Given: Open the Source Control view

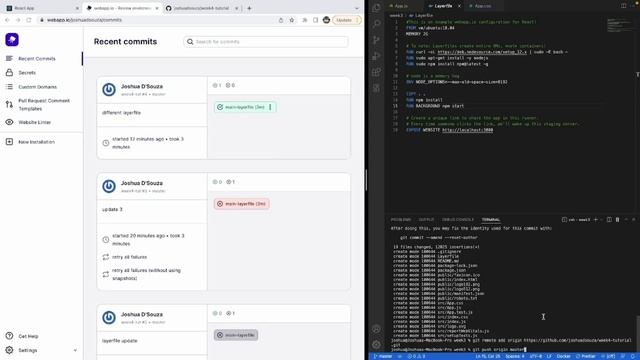Looking at the screenshot, I should pos(376,40).
